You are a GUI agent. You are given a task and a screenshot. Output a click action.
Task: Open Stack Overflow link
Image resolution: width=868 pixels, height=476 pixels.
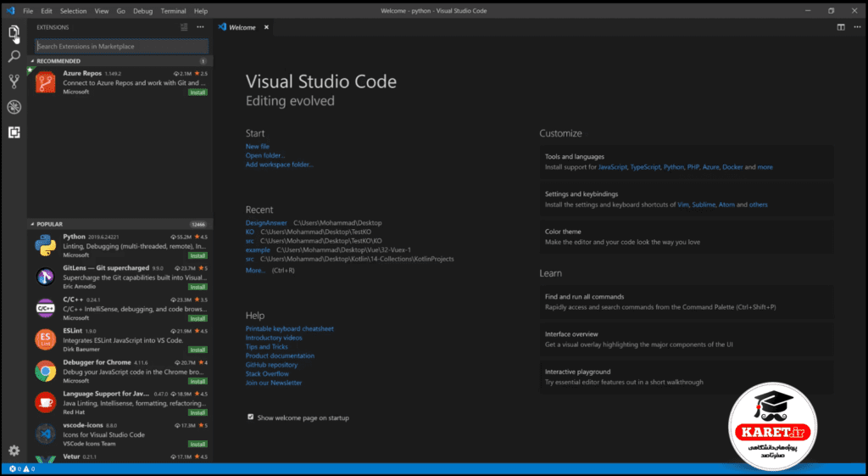[267, 373]
